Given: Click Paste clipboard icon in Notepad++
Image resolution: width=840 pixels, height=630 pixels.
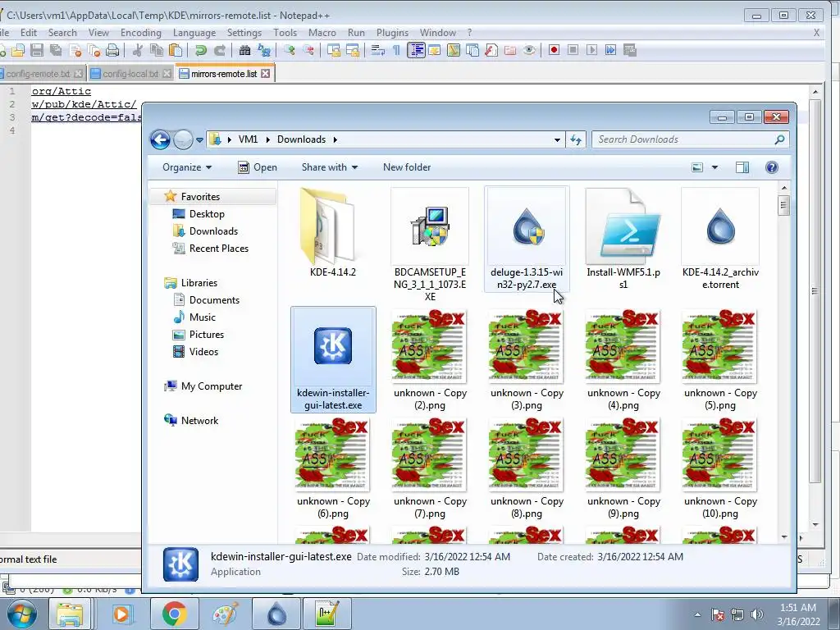Looking at the screenshot, I should point(176,50).
